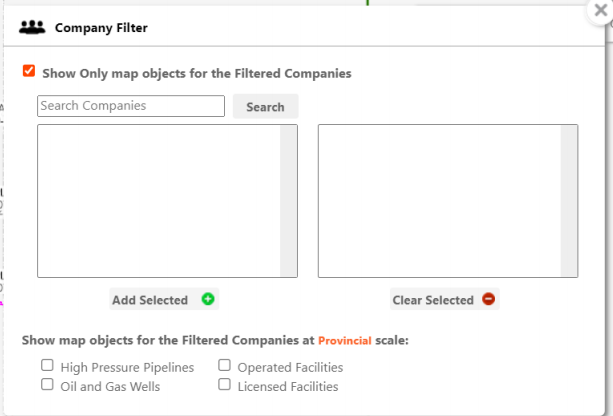The width and height of the screenshot is (613, 416).
Task: Click the green plus add icon
Action: coord(208,299)
